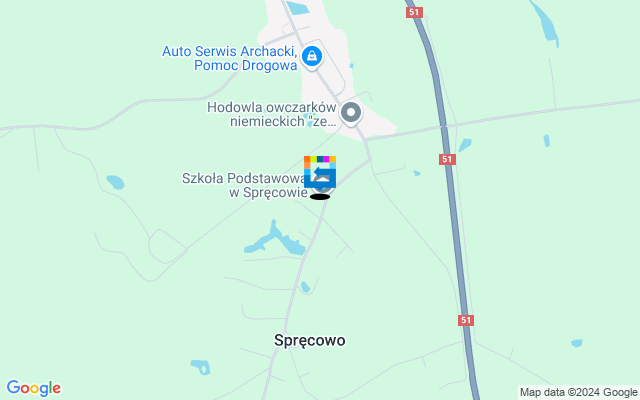
Task: Click the pond above the Google logo
Action: pos(201,367)
